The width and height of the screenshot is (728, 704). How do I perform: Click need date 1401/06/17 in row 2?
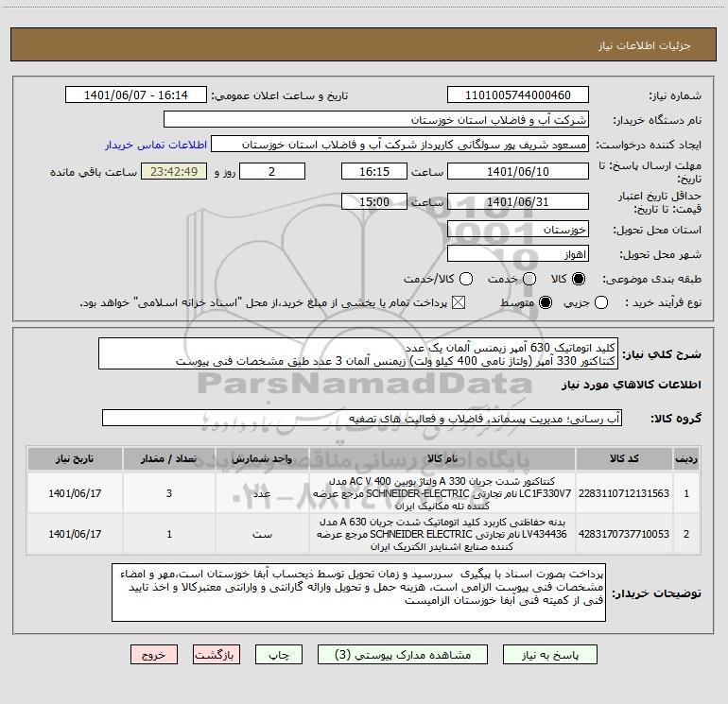pyautogui.click(x=75, y=534)
